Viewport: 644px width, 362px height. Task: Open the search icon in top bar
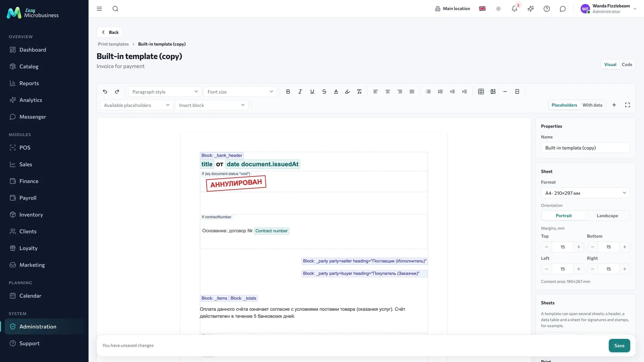click(115, 9)
